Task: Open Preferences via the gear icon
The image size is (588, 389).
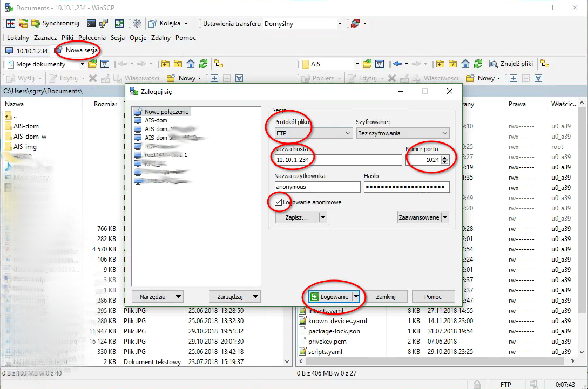Action: (x=137, y=23)
